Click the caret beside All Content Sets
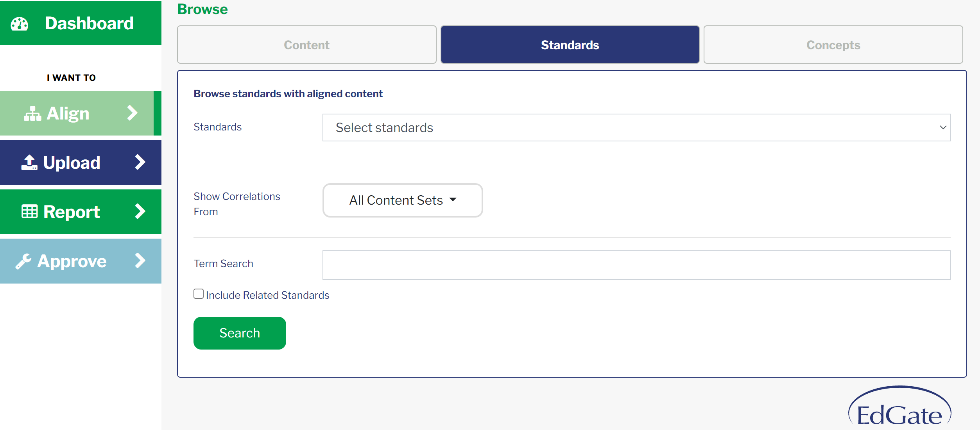This screenshot has height=430, width=980. (x=453, y=200)
